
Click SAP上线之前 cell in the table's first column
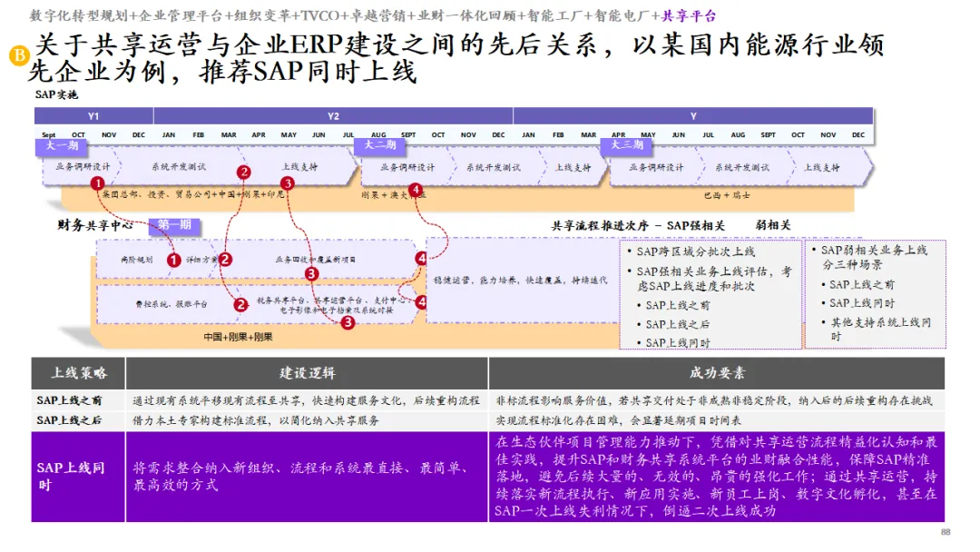point(78,400)
